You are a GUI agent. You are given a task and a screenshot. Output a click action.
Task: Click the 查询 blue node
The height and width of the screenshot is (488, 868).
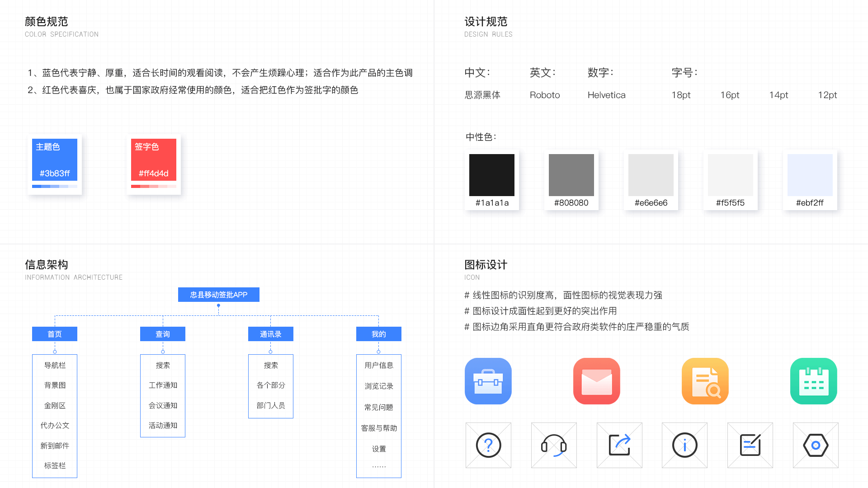click(163, 334)
